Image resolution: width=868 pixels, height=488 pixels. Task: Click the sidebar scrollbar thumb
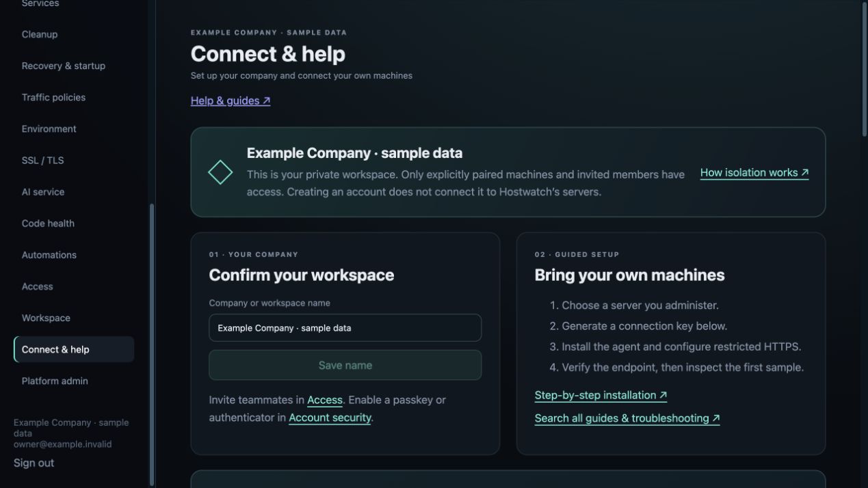(152, 344)
